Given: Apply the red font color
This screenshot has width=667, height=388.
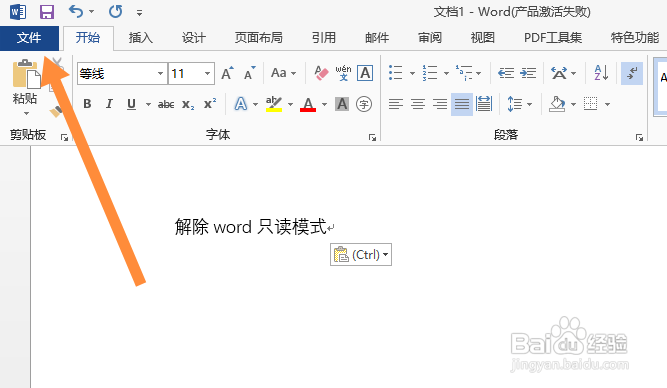Looking at the screenshot, I should 308,104.
